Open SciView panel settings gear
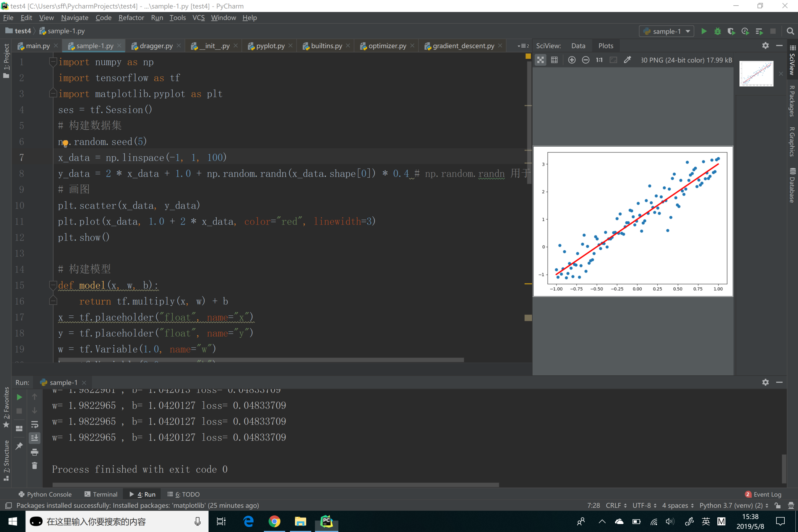This screenshot has width=798, height=532. tap(765, 46)
